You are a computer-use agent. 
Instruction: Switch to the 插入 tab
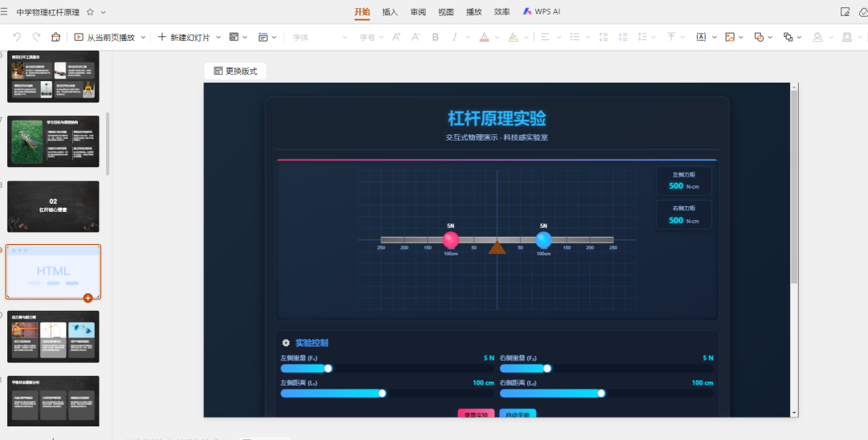click(x=390, y=12)
